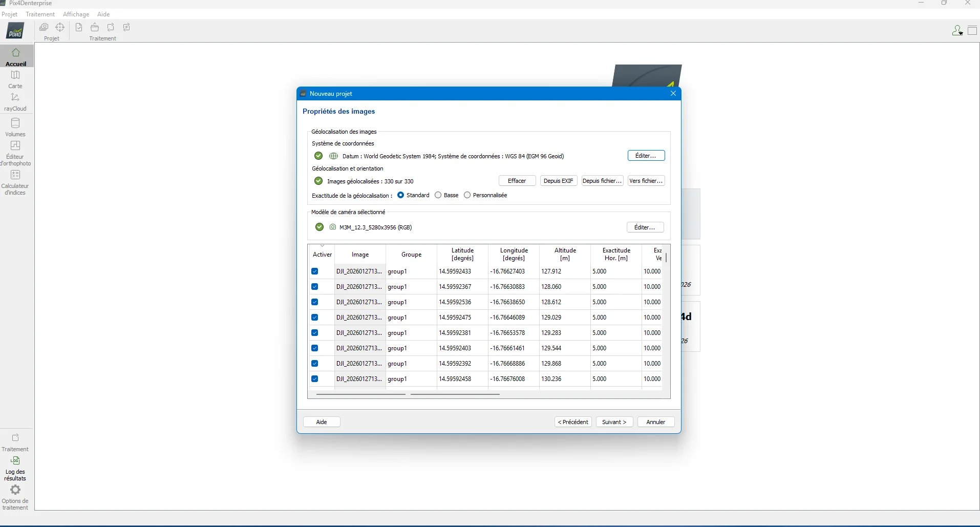This screenshot has width=980, height=527.
Task: Open the crosshair GCP manager toolbar icon
Action: [x=60, y=27]
